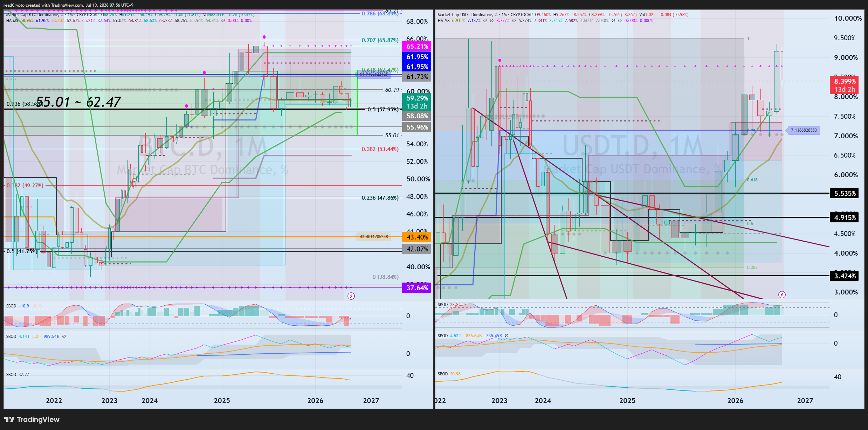Select the 0 (38.84%) Fibonacci label
This screenshot has height=430, width=868.
[x=385, y=277]
